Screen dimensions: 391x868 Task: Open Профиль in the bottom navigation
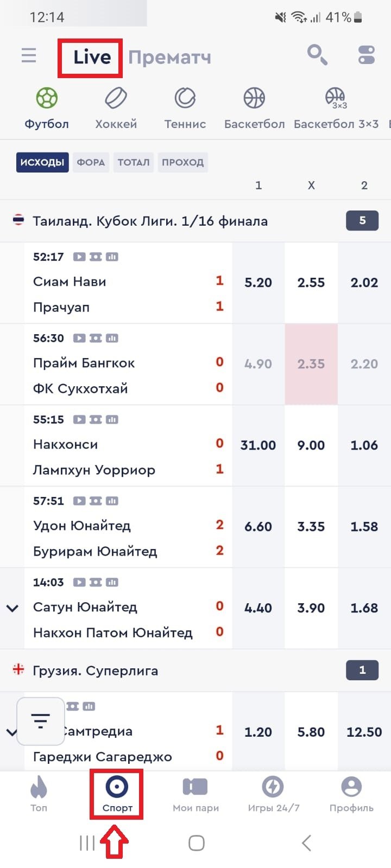[351, 793]
